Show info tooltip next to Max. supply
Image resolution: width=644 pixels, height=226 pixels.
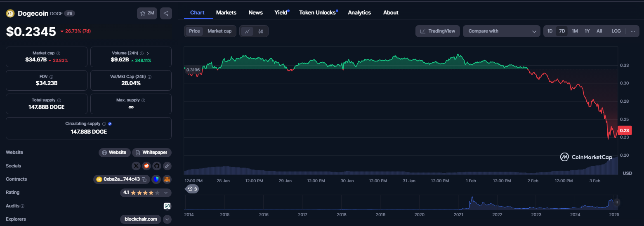[143, 100]
